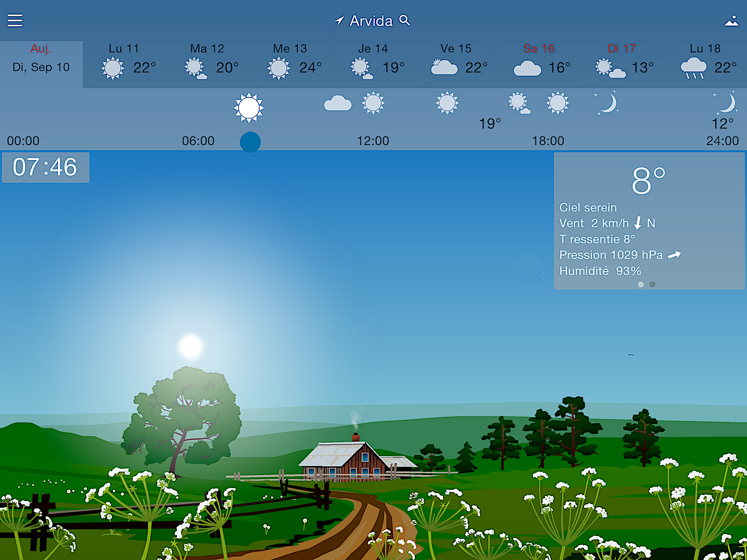Select the first page indicator dot
The width and height of the screenshot is (747, 560).
641,284
